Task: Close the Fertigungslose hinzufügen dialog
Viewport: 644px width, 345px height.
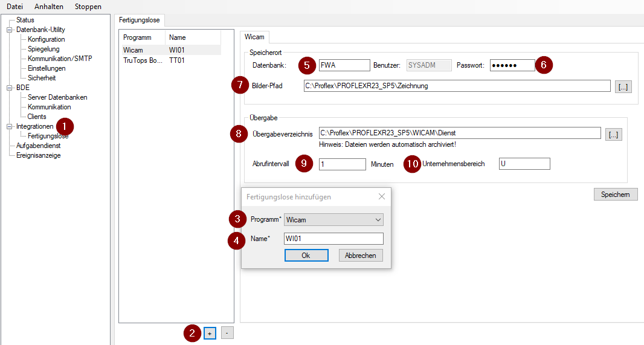Action: 381,197
